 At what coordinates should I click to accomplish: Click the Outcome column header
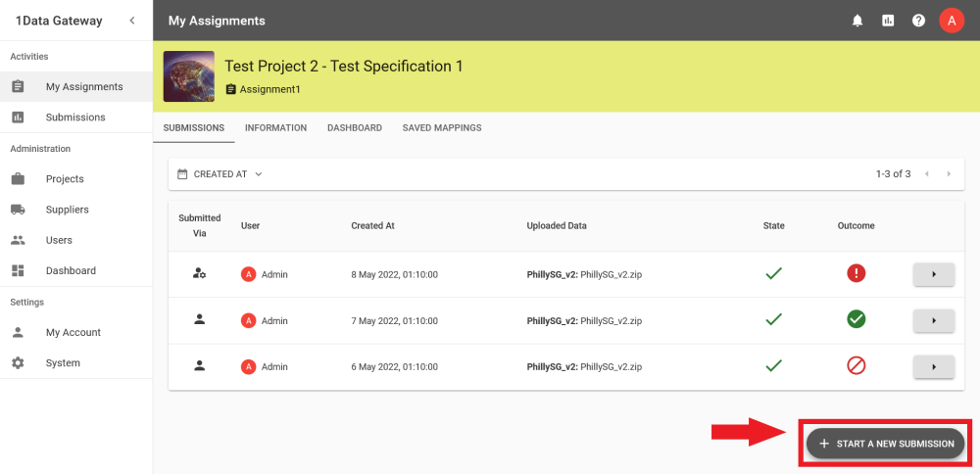(x=856, y=226)
